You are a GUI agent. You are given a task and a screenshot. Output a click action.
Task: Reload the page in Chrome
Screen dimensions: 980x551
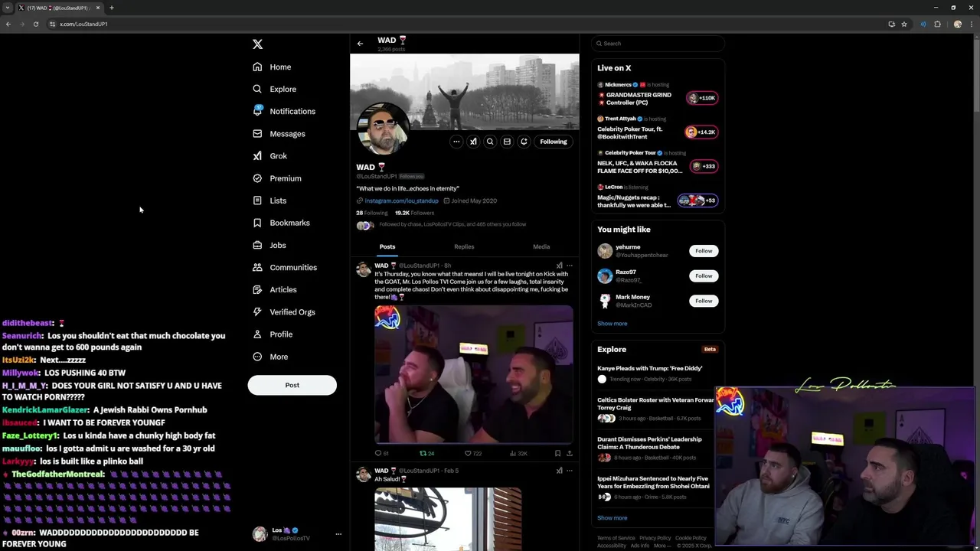click(35, 24)
